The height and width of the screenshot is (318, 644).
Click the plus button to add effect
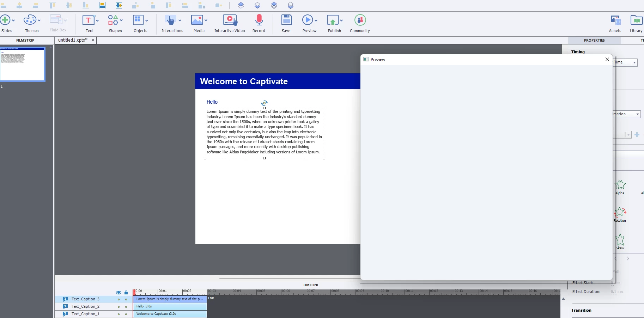click(637, 135)
